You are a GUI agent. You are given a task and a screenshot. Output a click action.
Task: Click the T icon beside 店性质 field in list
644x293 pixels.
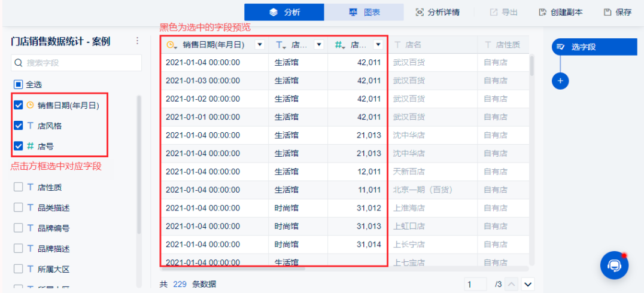(x=30, y=187)
